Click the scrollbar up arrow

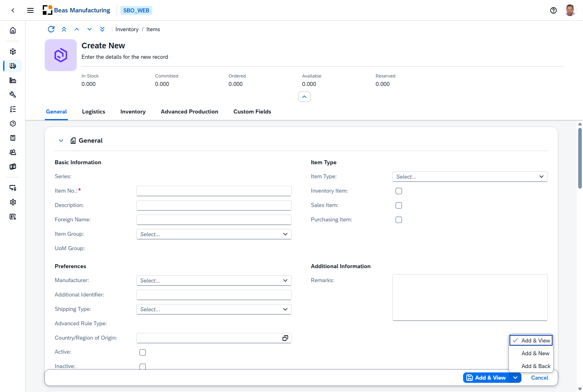pyautogui.click(x=580, y=124)
